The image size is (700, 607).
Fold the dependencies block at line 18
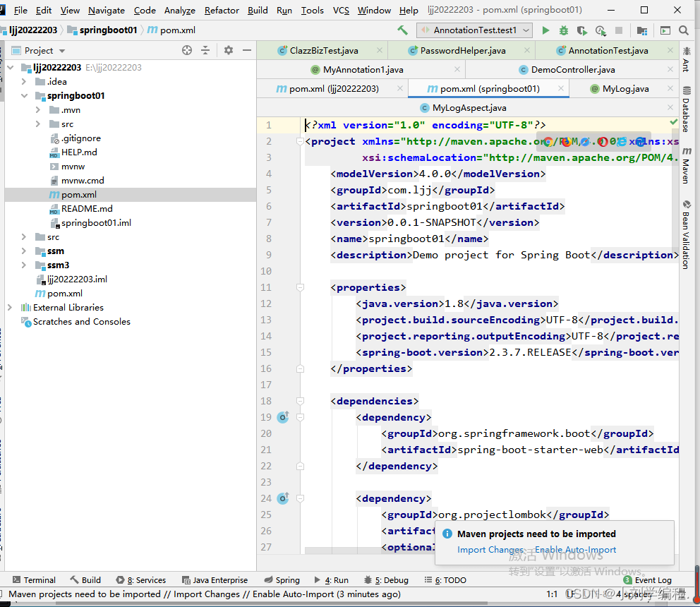(x=301, y=401)
